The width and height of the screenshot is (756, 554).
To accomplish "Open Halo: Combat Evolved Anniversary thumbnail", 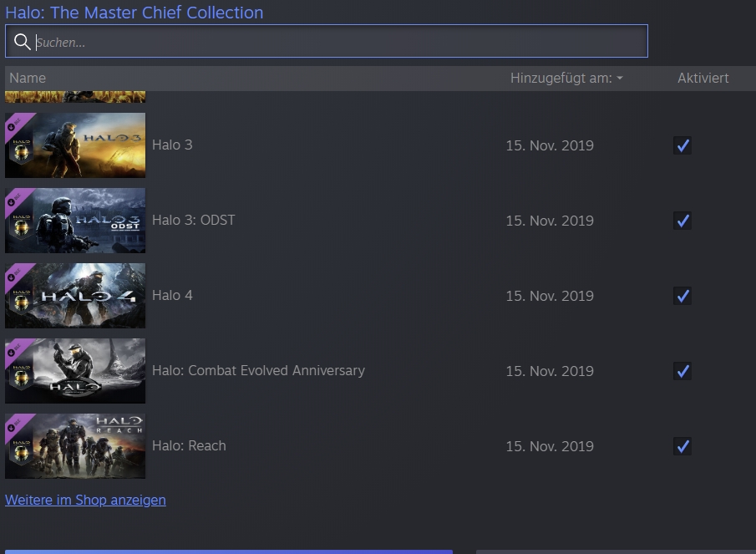I will tap(75, 371).
